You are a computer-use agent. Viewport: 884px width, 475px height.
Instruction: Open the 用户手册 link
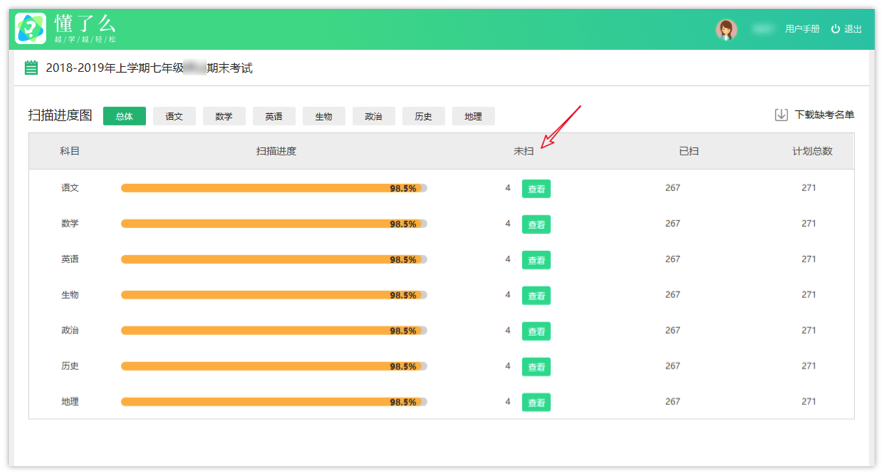pos(802,29)
